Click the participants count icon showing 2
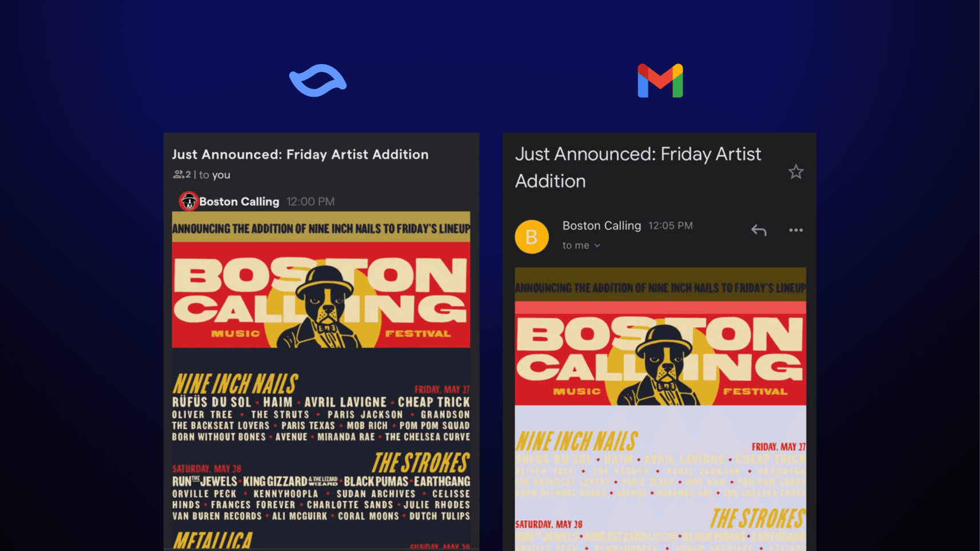This screenshot has height=551, width=980. coord(182,175)
